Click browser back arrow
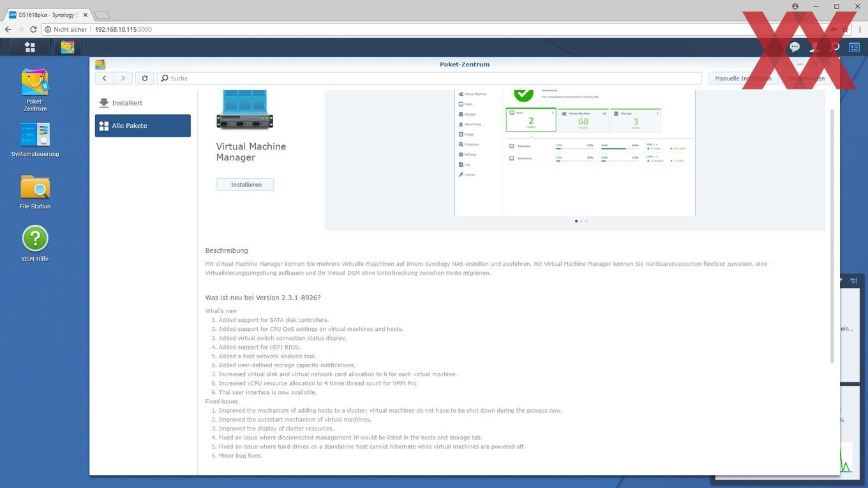868x488 pixels. pos(8,29)
